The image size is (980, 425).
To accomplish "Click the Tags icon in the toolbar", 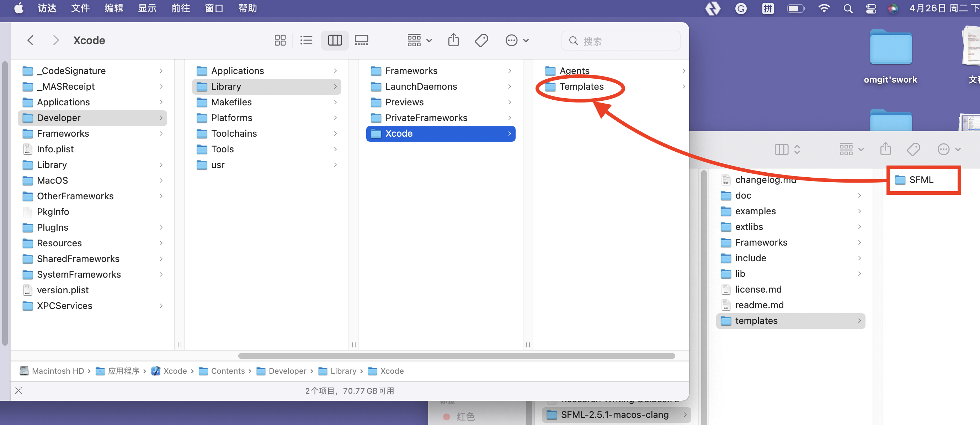I will pyautogui.click(x=481, y=40).
